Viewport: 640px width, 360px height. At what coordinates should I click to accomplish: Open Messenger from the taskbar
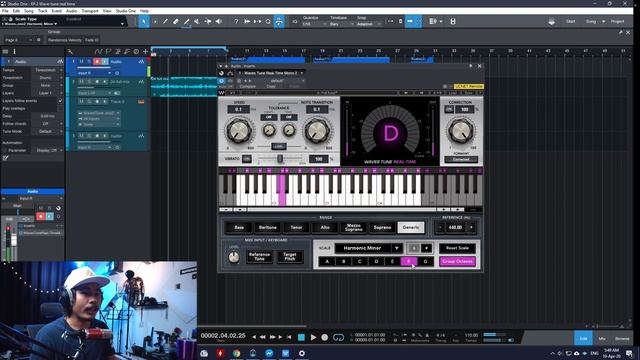(269, 353)
